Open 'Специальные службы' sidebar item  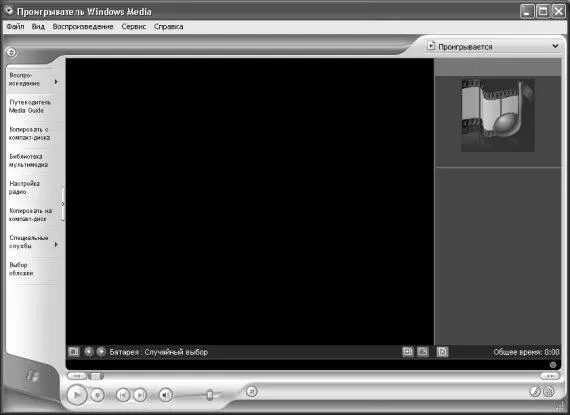click(x=29, y=242)
